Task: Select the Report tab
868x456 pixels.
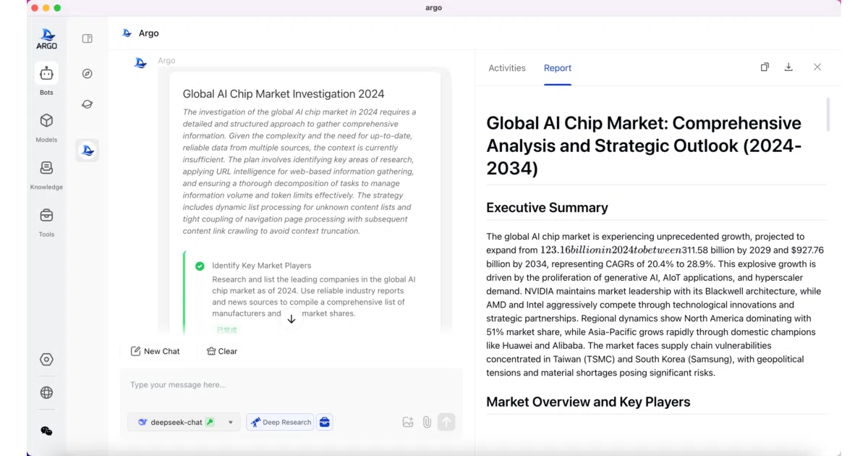Action: point(558,68)
